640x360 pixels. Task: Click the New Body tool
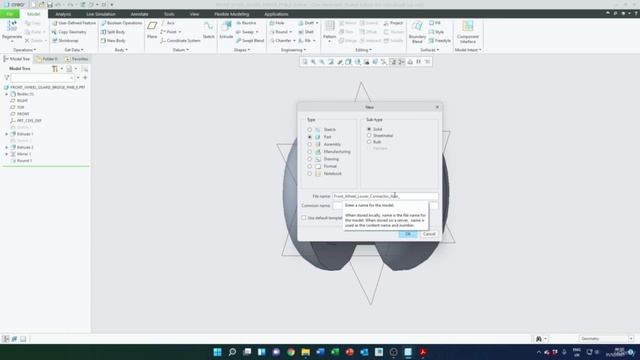113,41
